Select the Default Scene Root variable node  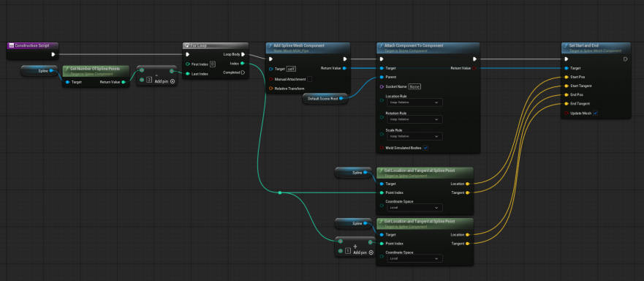click(325, 99)
